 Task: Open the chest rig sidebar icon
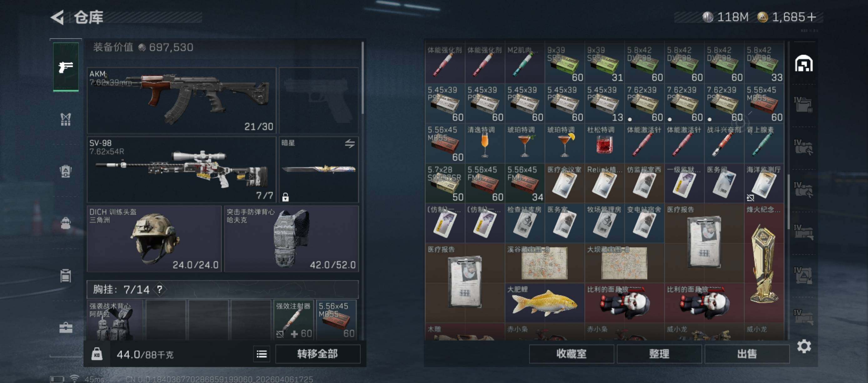[x=66, y=119]
